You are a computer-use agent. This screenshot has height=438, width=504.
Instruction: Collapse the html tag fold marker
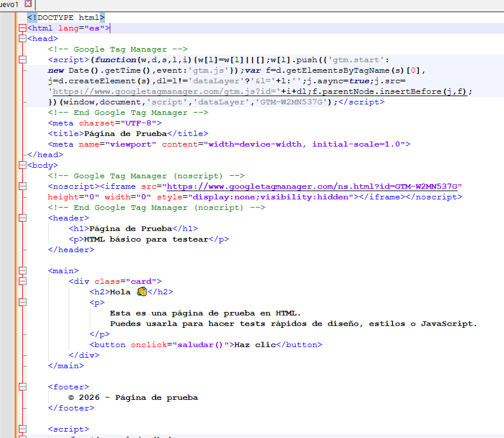[23, 28]
